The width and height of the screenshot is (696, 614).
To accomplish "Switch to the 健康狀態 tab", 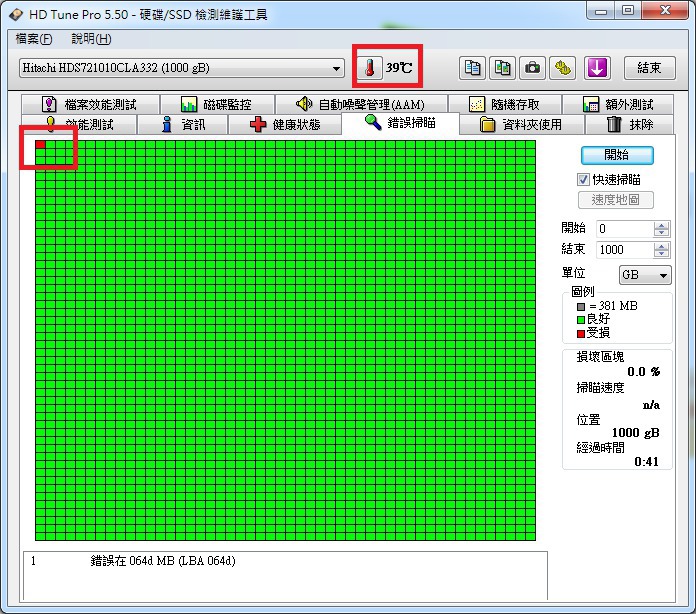I will (x=285, y=124).
